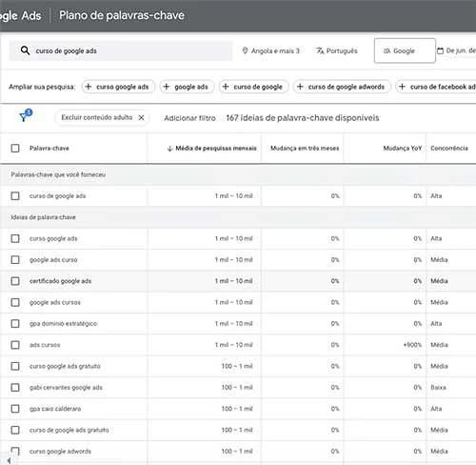The width and height of the screenshot is (476, 465).
Task: Check the curso de google ads row
Action: pos(15,196)
